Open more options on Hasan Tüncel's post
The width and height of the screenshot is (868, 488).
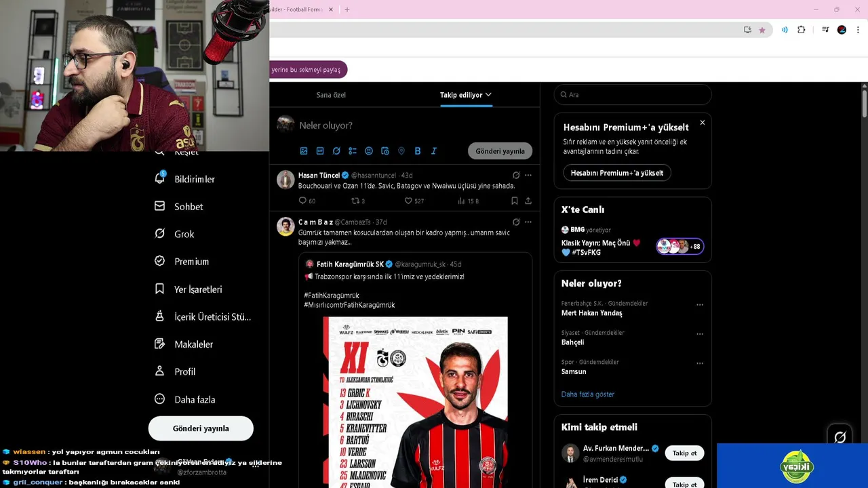528,175
